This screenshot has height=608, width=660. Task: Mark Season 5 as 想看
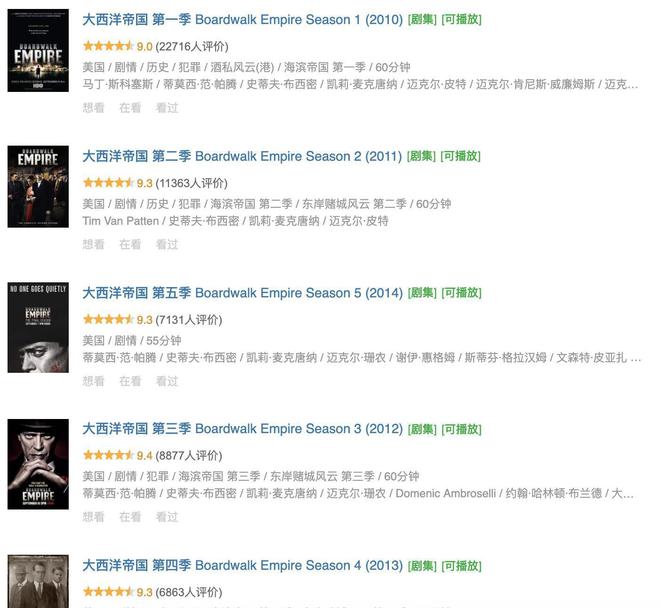[93, 381]
